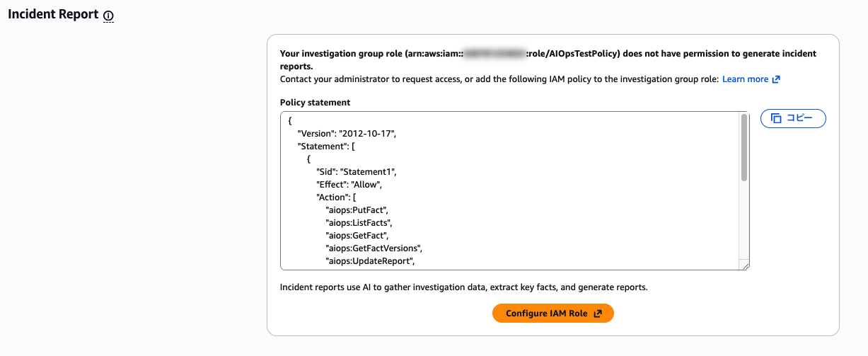Open the Incident Report info icon
The image size is (868, 356).
pyautogui.click(x=108, y=16)
